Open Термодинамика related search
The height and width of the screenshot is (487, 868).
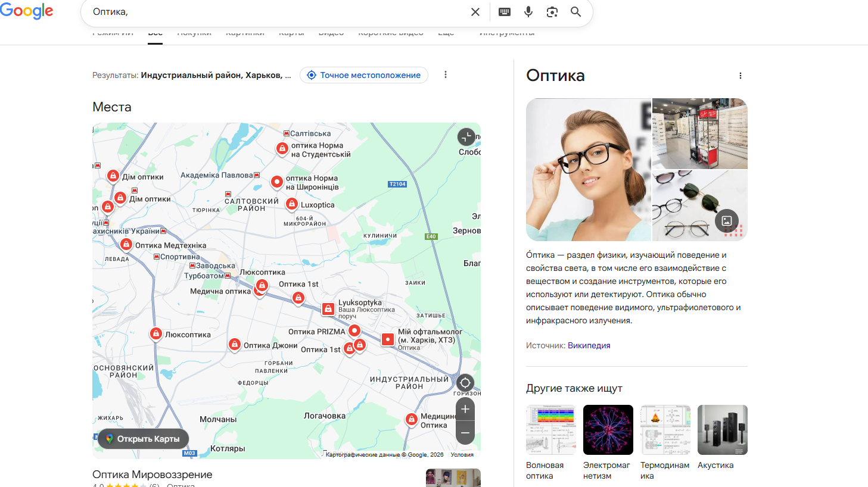point(665,443)
